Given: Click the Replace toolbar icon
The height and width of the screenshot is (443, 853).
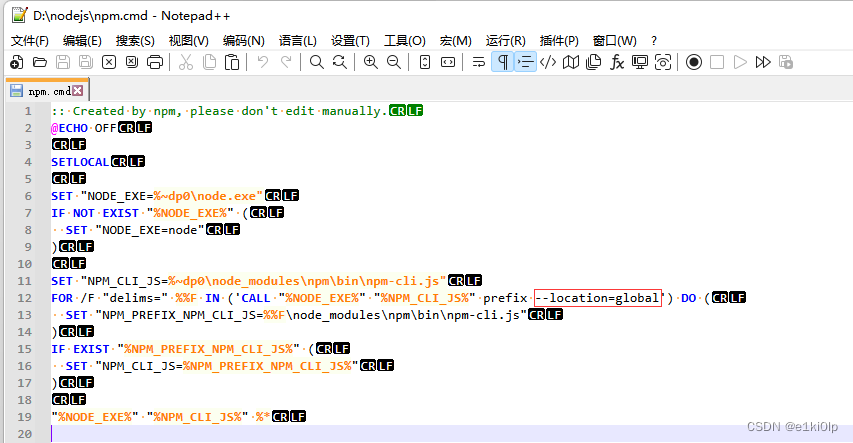Looking at the screenshot, I should [x=340, y=63].
